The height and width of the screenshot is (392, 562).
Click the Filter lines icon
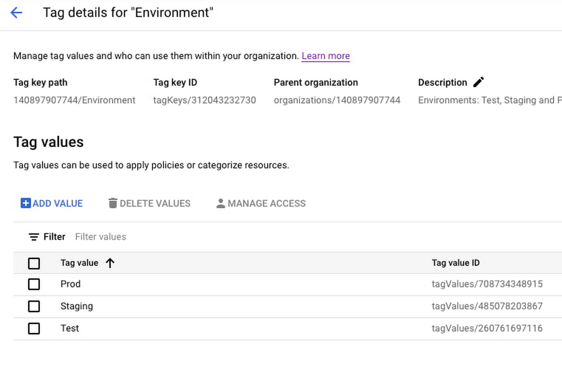pos(34,237)
